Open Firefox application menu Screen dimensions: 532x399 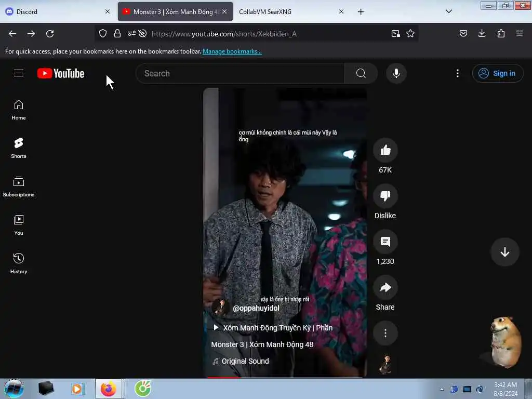tap(520, 33)
